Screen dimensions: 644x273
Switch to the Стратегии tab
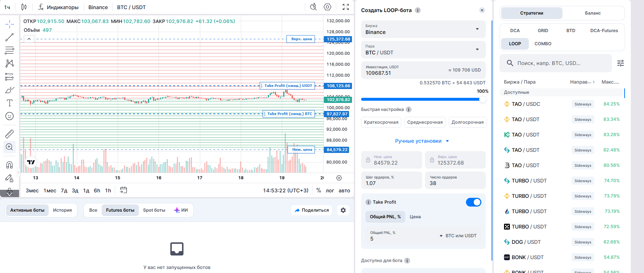531,13
